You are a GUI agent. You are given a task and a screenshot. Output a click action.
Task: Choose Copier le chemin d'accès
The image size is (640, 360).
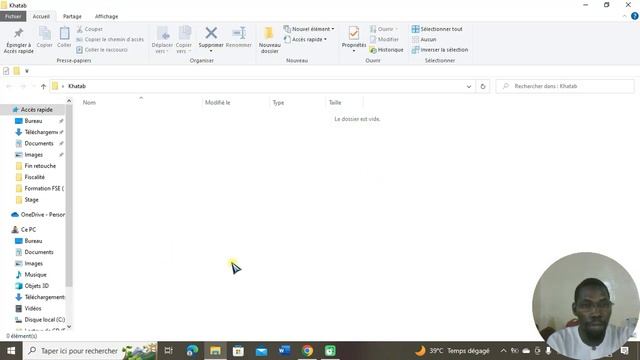[x=110, y=39]
